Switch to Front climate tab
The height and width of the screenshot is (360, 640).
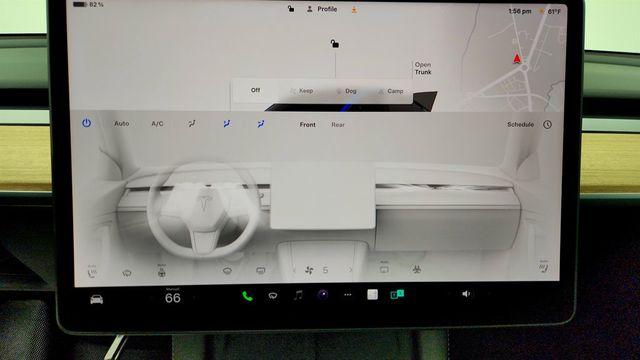tap(307, 124)
